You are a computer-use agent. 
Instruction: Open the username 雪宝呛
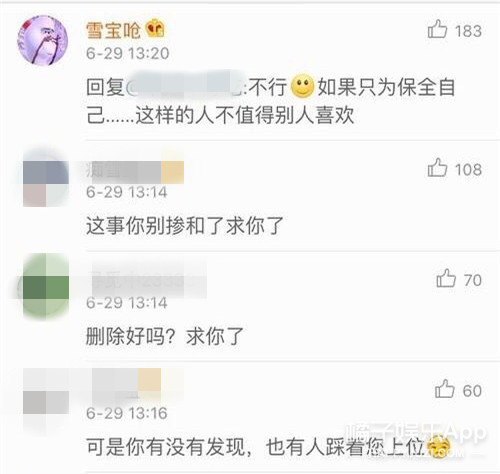tap(113, 30)
